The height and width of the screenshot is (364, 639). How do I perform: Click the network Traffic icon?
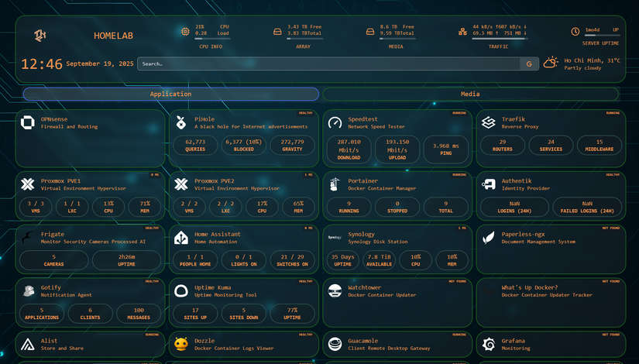tap(462, 32)
